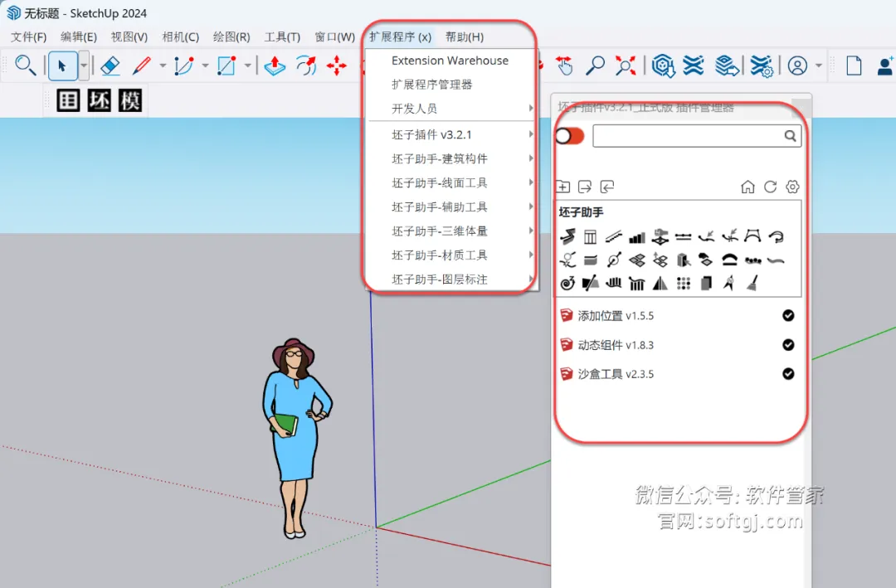This screenshot has width=896, height=588.
Task: Open 3D Warehouse from the toolbar
Action: [x=663, y=66]
